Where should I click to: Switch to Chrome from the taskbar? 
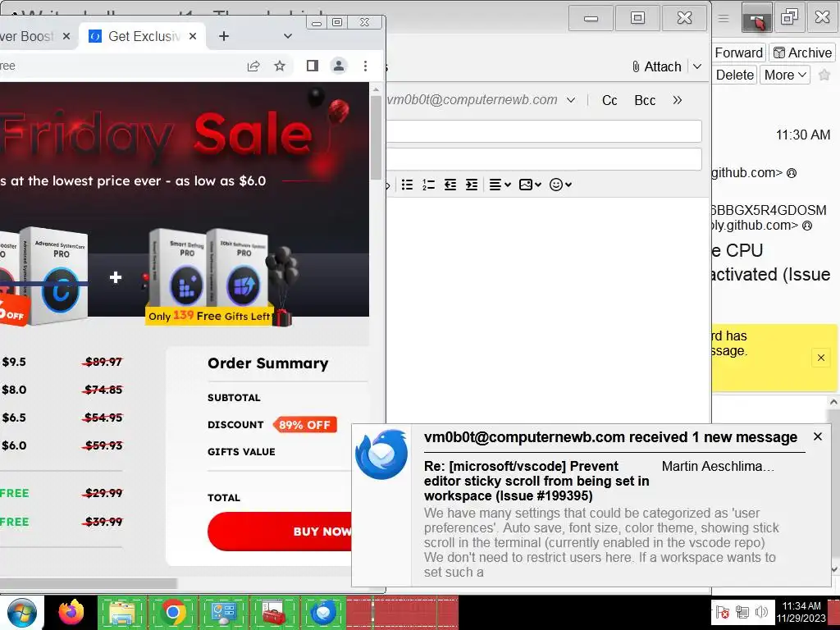172,613
